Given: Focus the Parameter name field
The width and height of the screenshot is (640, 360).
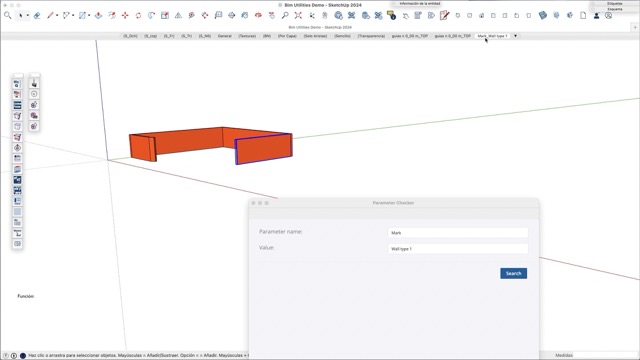Looking at the screenshot, I should tap(458, 233).
